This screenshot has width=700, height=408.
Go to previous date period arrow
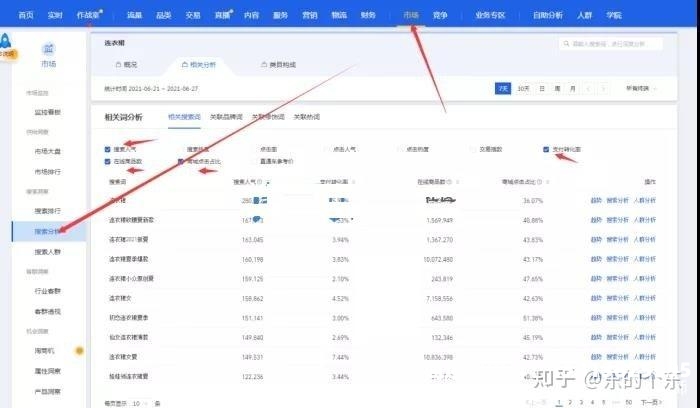coord(588,89)
